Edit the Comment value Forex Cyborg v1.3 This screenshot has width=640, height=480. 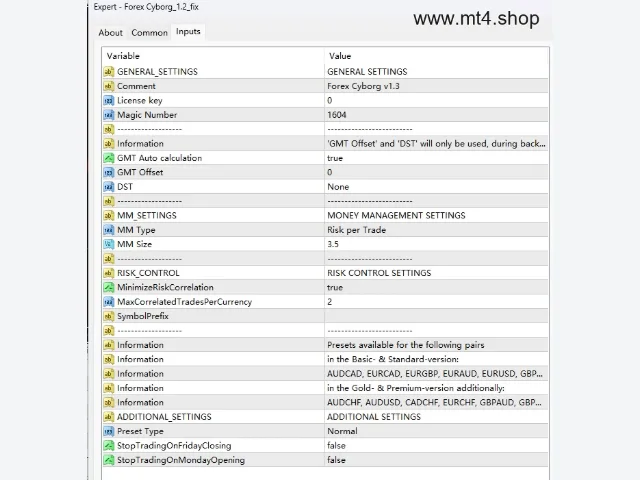tap(436, 86)
